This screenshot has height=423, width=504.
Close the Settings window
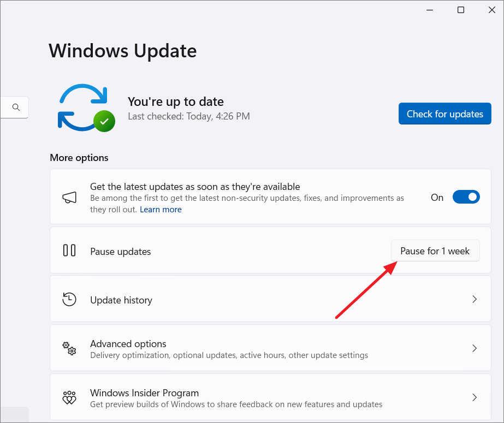click(x=492, y=10)
